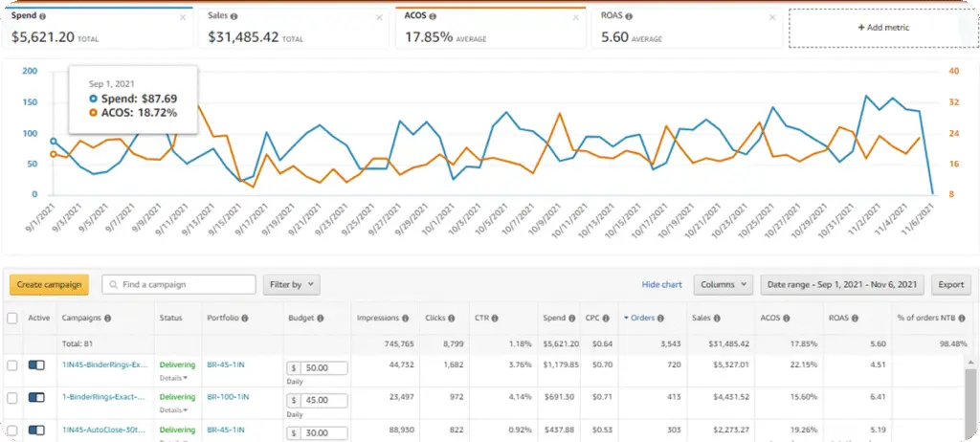980x442 pixels.
Task: Select checkbox for 1-BinderRings-Exact campaign row
Action: [x=11, y=398]
